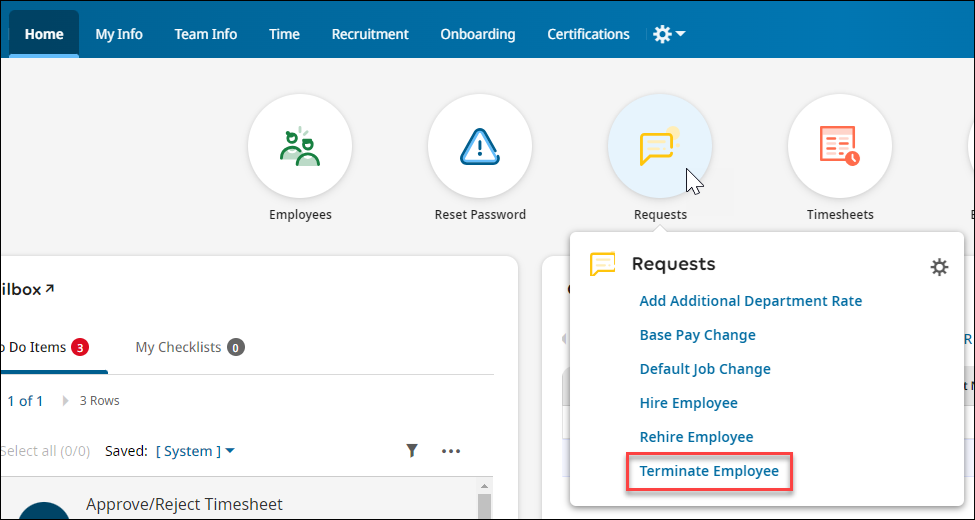Image resolution: width=975 pixels, height=520 pixels.
Task: Open settings gear in the top navigation
Action: click(x=662, y=34)
